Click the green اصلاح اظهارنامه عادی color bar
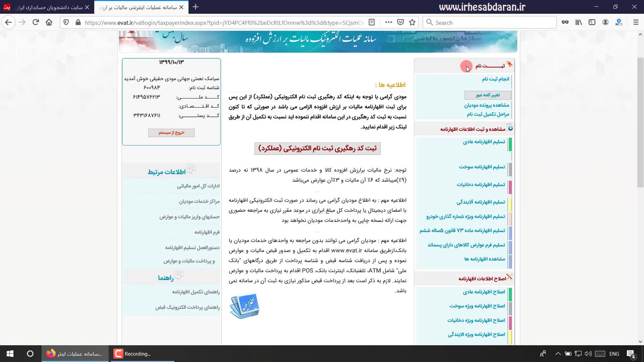 [x=510, y=294]
